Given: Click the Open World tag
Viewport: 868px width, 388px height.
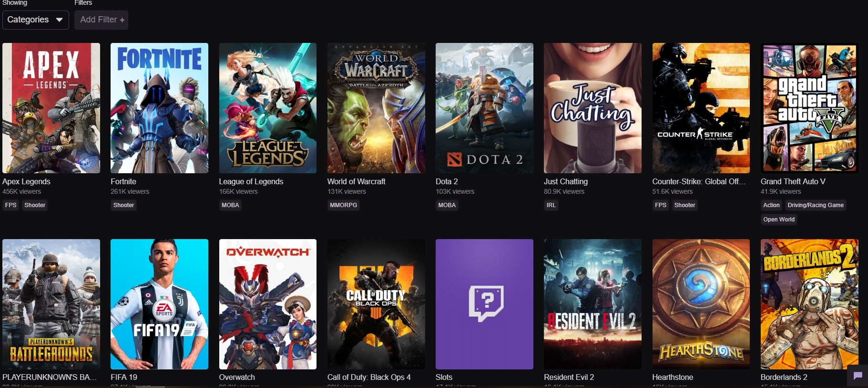Looking at the screenshot, I should pos(779,220).
